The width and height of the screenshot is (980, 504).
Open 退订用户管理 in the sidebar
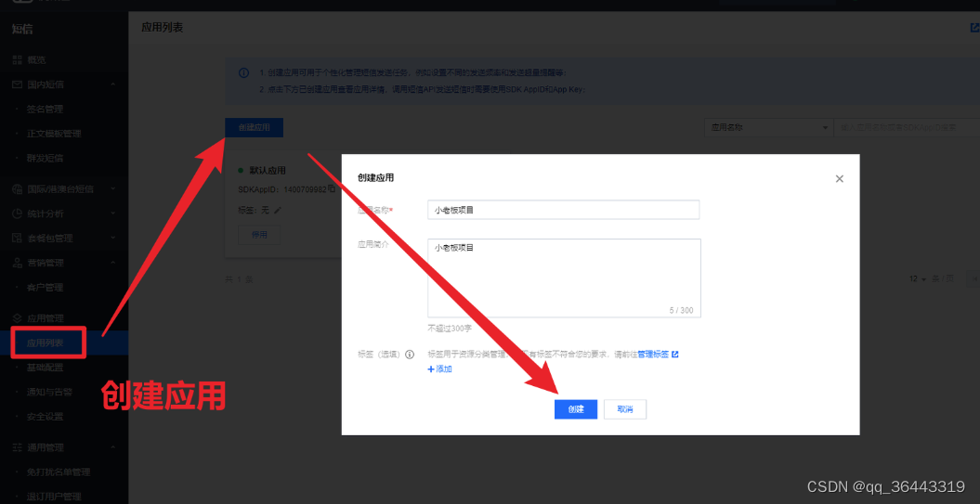[54, 497]
